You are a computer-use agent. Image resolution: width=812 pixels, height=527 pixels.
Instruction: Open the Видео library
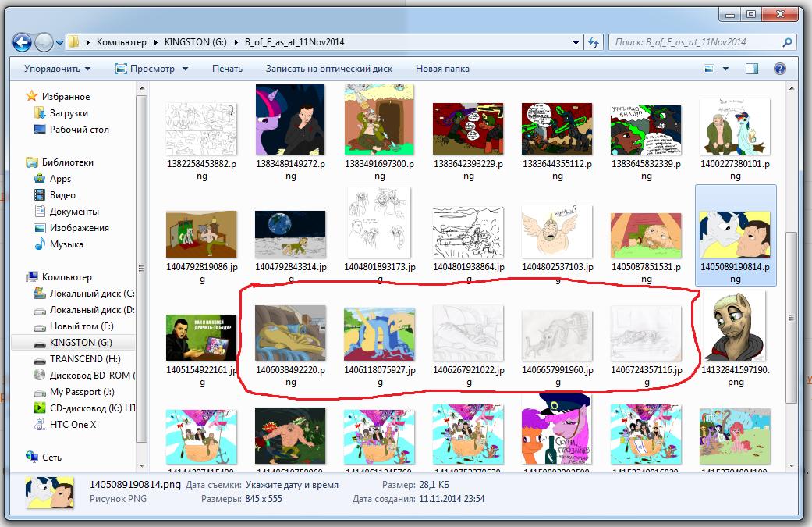pos(62,195)
